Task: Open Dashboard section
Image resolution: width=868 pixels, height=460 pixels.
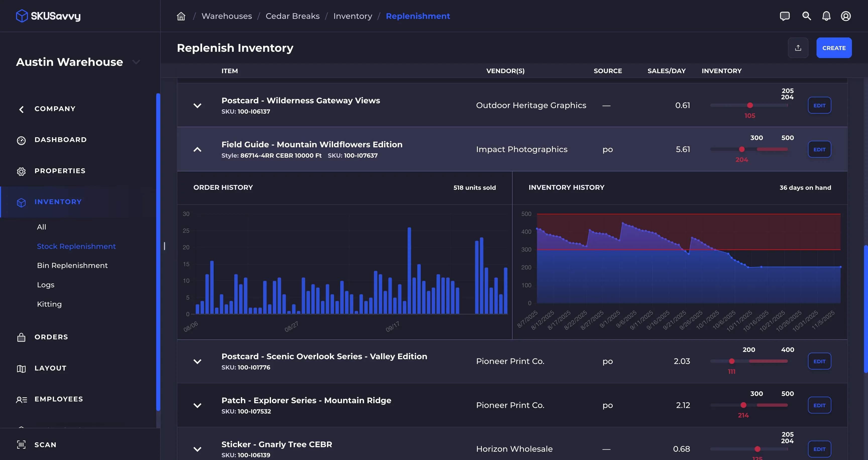Action: pos(61,140)
